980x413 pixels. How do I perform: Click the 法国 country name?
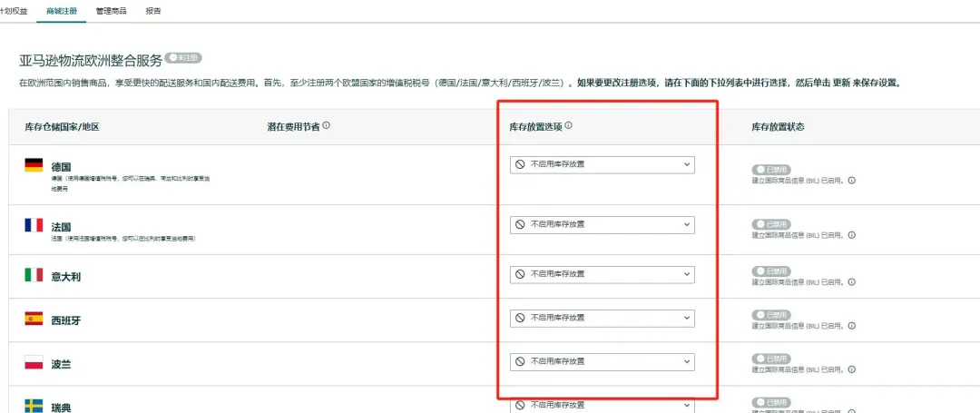pyautogui.click(x=62, y=227)
